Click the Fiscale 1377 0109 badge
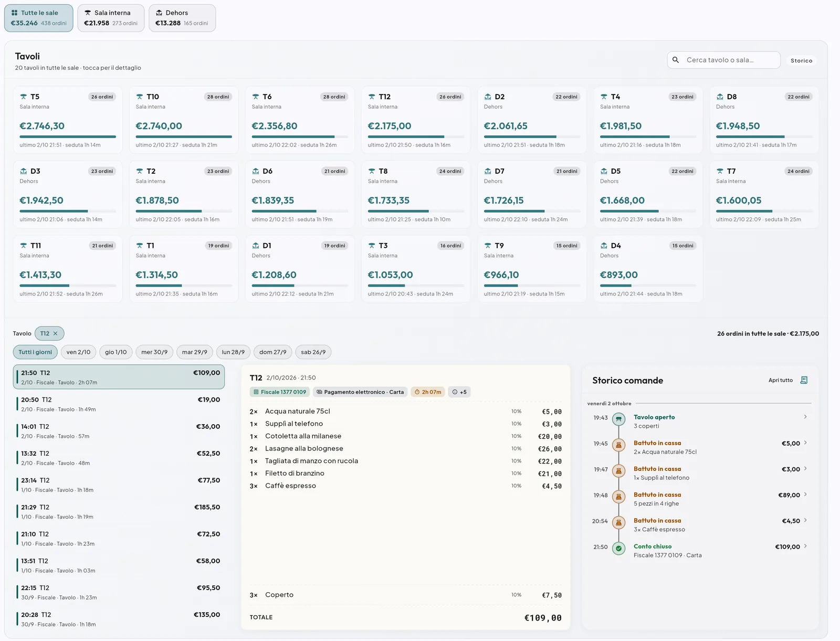 point(280,392)
